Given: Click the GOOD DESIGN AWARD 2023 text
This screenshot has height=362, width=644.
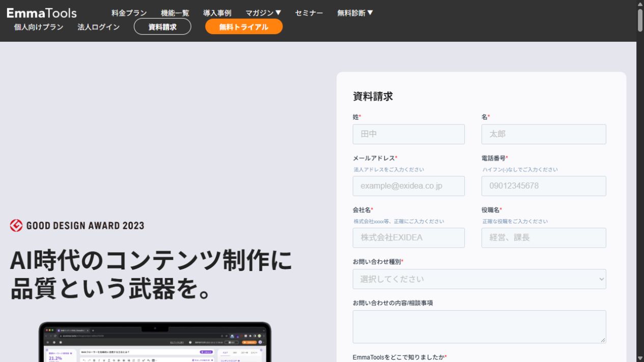Looking at the screenshot, I should pos(85,226).
